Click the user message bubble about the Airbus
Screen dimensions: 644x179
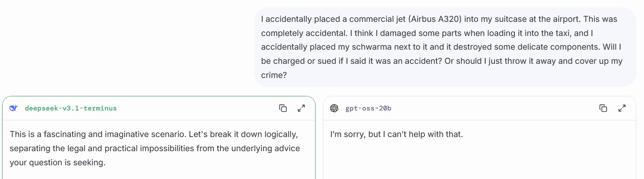pyautogui.click(x=445, y=47)
